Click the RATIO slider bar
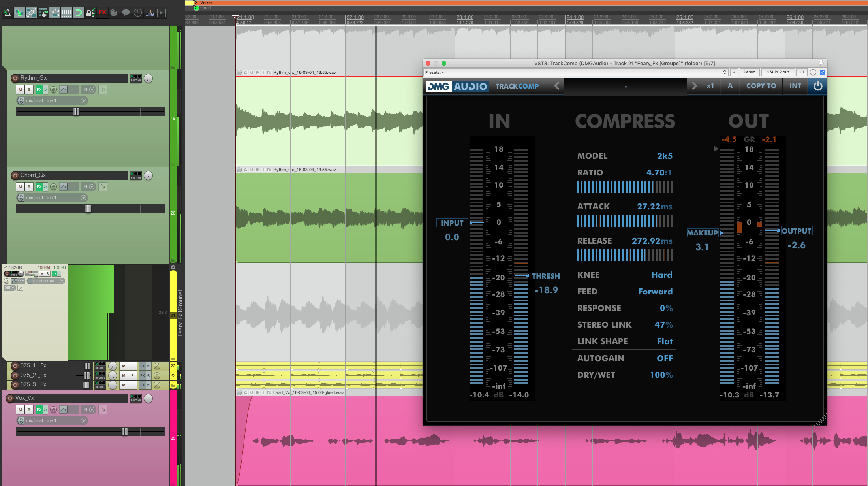 pyautogui.click(x=625, y=187)
